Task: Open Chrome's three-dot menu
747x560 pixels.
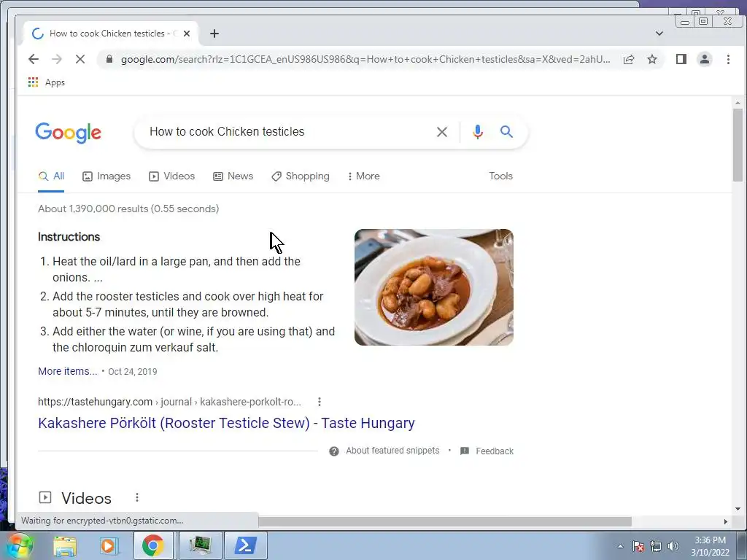Action: (728, 59)
